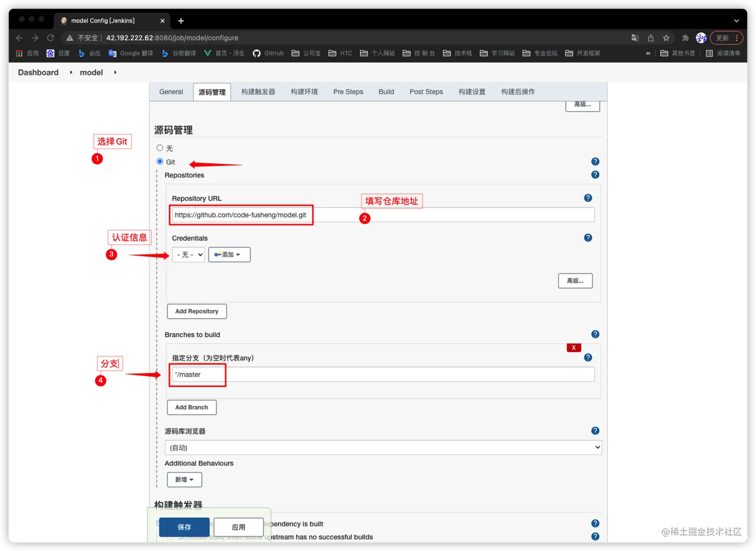The image size is (756, 551).
Task: Expand the bookmarks overflow chevron
Action: tap(648, 53)
